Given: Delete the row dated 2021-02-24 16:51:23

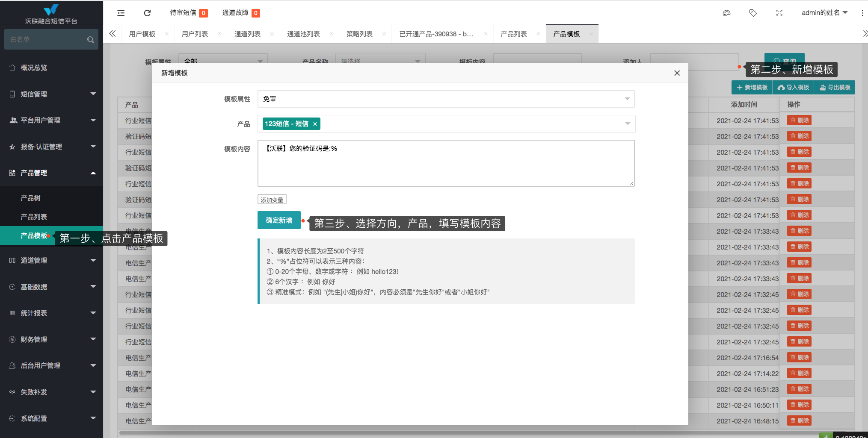Looking at the screenshot, I should [799, 389].
